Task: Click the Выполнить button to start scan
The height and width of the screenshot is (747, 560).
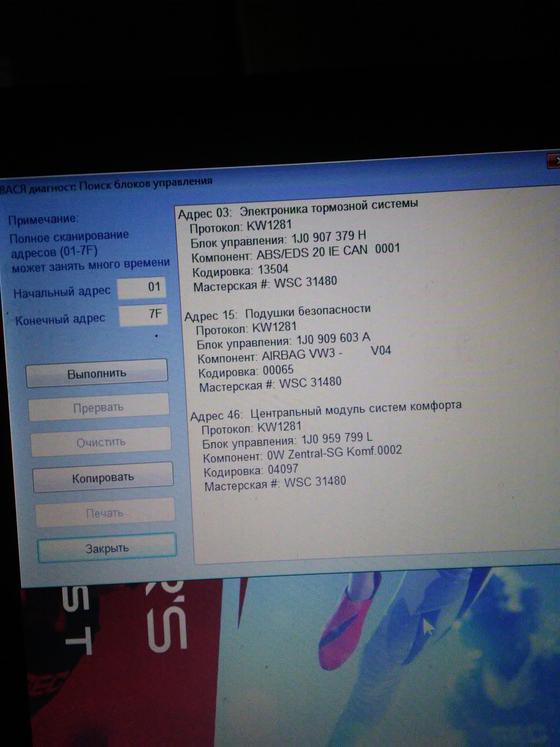Action: coord(97,373)
